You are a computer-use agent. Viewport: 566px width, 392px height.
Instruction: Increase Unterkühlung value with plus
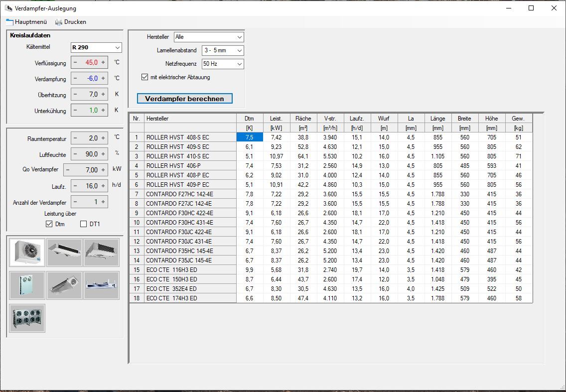pyautogui.click(x=103, y=110)
